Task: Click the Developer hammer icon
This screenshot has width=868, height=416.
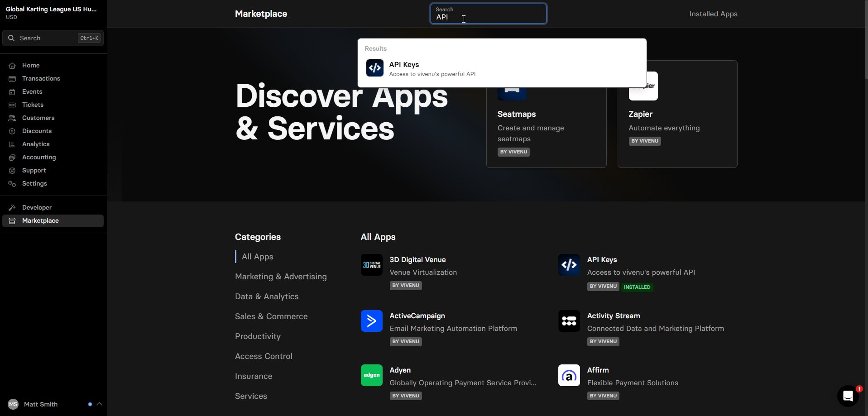Action: [12, 208]
